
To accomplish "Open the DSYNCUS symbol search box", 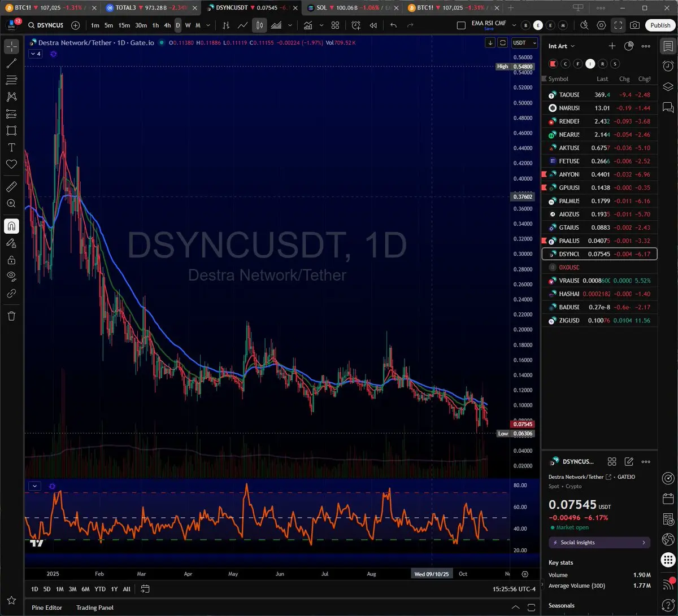I will click(46, 25).
